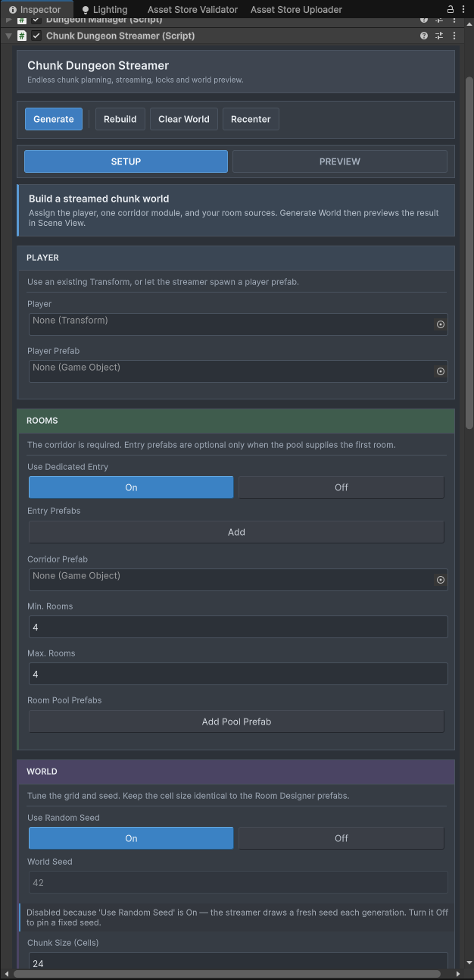Image resolution: width=474 pixels, height=980 pixels.
Task: Click the WORLD section header
Action: 235,772
